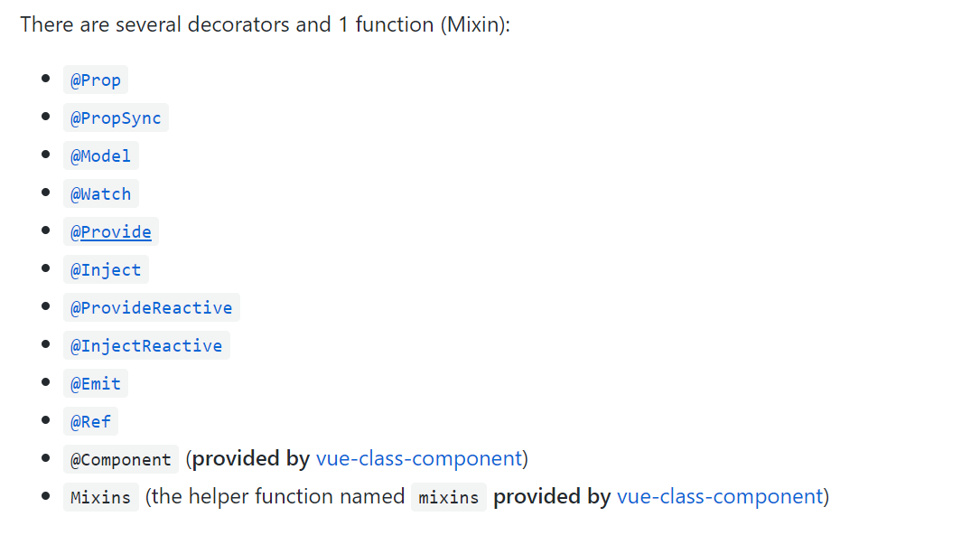Open the @ProvideReactive link
Screen dimensions: 980x545
[x=151, y=308]
